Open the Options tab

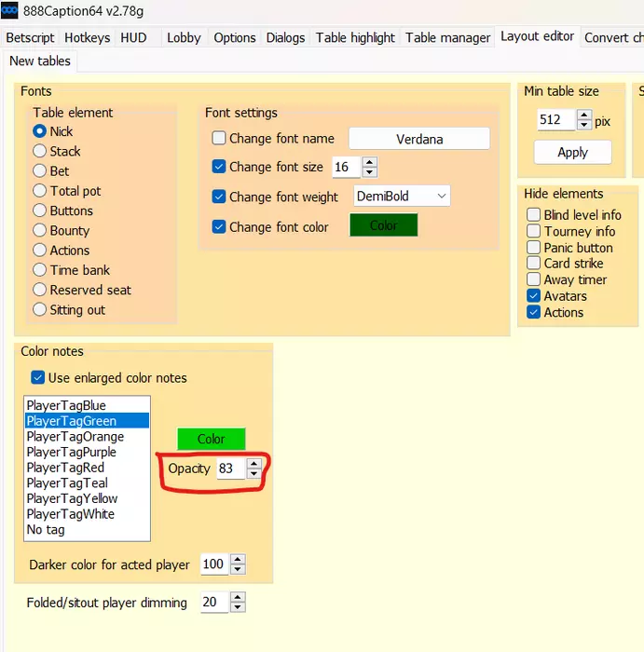click(x=235, y=38)
